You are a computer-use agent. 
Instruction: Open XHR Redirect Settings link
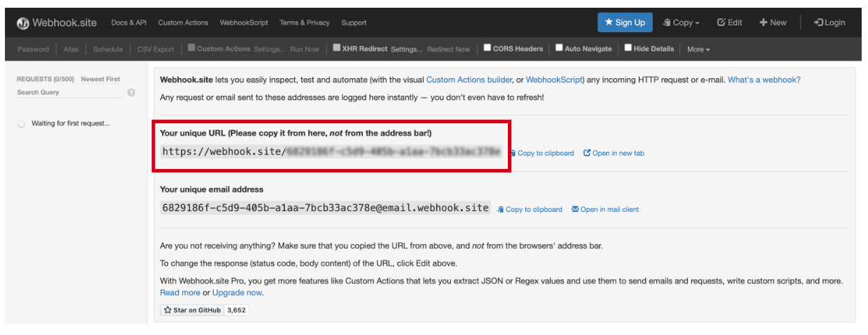pos(407,49)
